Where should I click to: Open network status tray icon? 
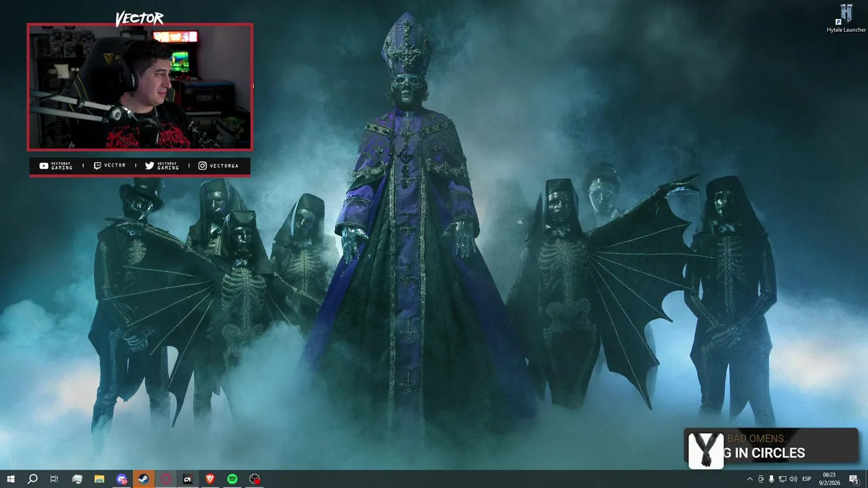(x=783, y=479)
